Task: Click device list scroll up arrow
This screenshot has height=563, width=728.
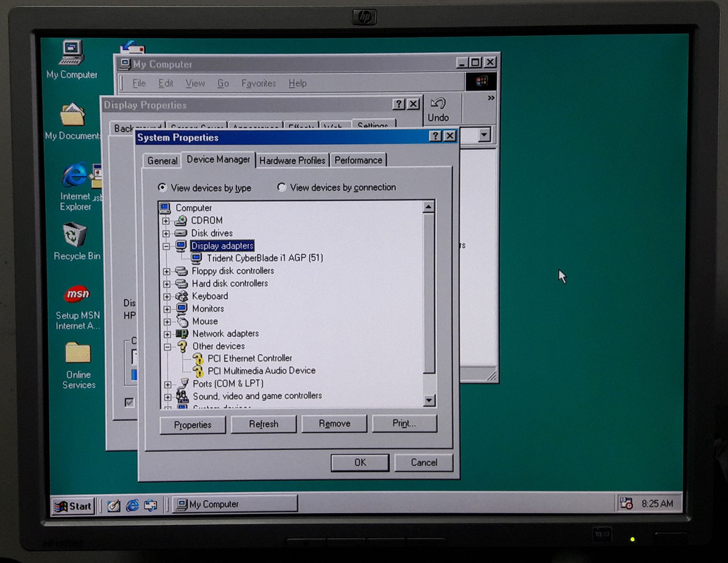Action: pos(429,206)
